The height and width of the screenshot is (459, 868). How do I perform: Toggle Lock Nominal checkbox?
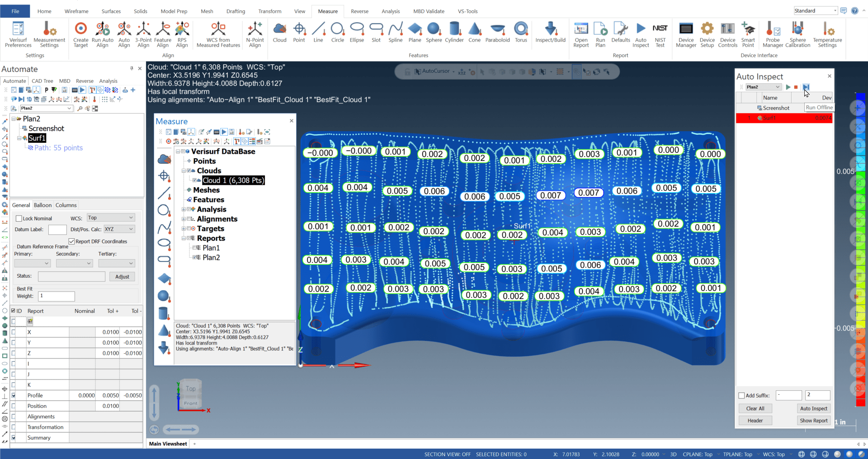point(19,218)
